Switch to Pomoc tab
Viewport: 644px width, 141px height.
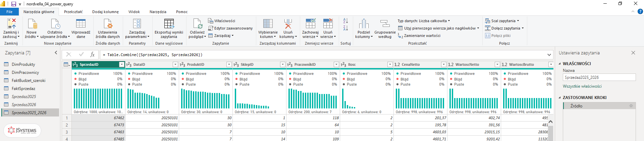click(182, 12)
